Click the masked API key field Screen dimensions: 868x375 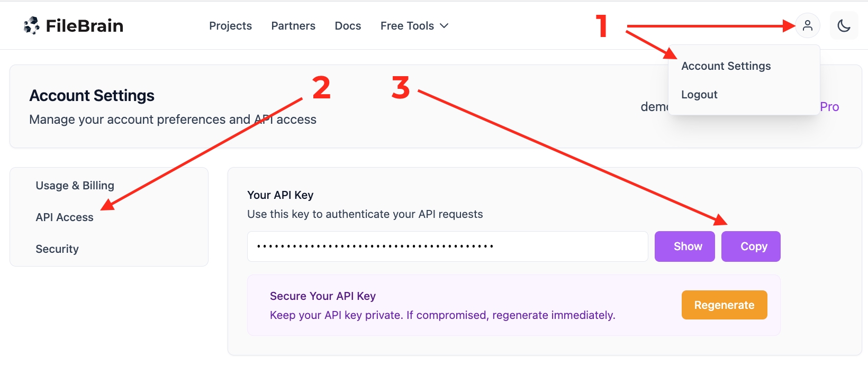click(447, 246)
